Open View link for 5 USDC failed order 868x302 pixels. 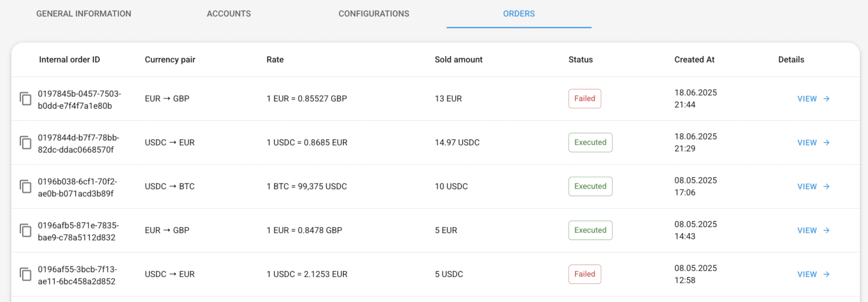point(813,274)
